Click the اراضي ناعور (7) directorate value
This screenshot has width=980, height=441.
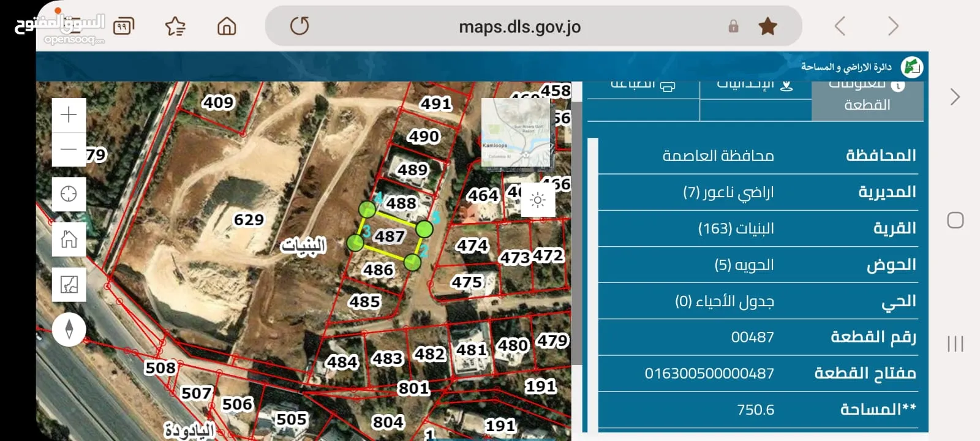pyautogui.click(x=728, y=192)
